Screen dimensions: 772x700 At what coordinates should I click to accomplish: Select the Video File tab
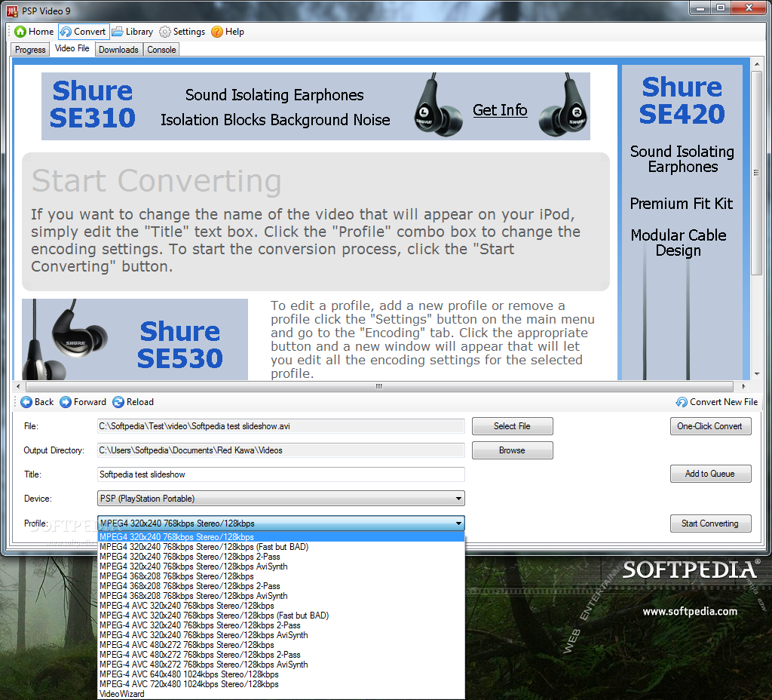72,48
